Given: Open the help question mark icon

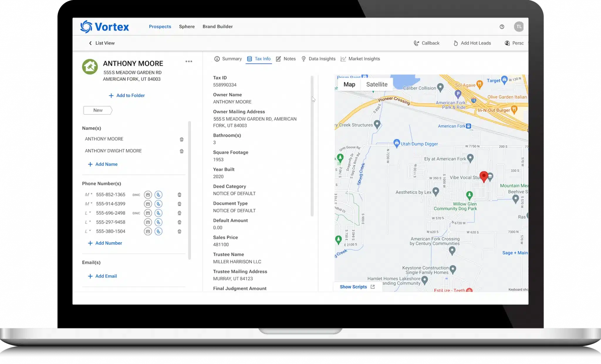Looking at the screenshot, I should click(502, 27).
